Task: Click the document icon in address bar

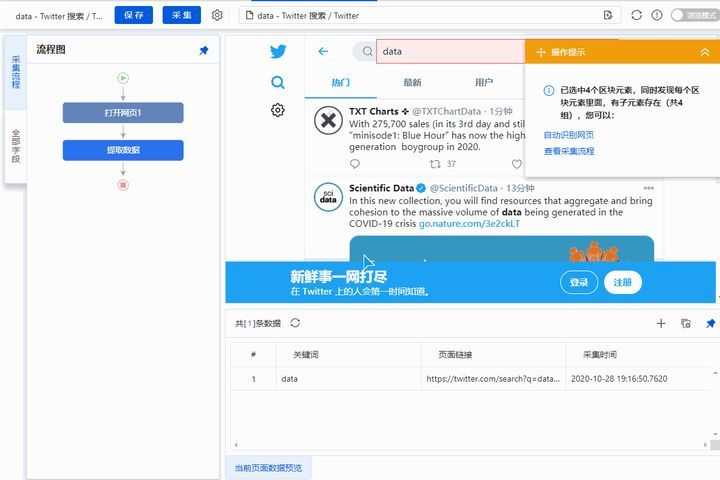Action: click(249, 15)
